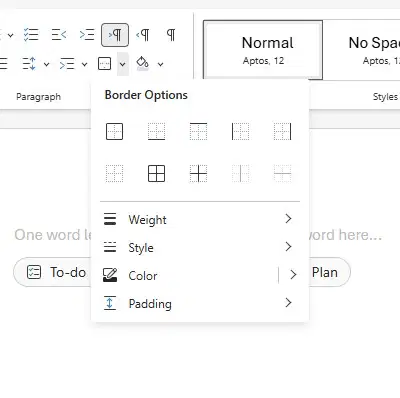400x398 pixels.
Task: Click the justify alignment icon
Action: point(3,64)
